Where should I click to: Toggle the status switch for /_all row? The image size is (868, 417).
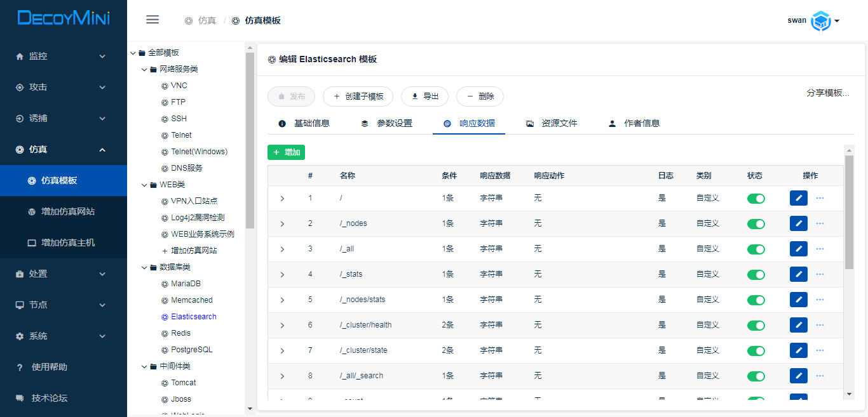pos(756,249)
